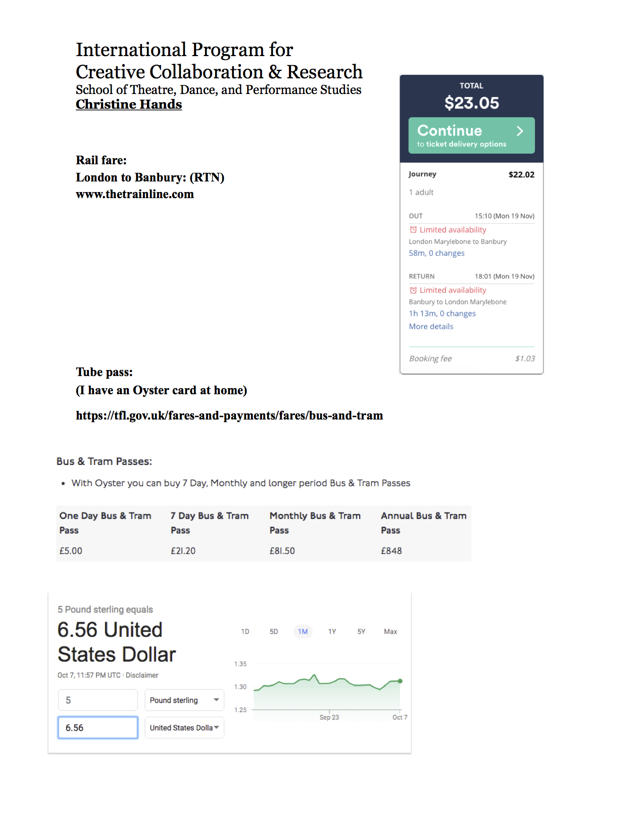Click the 'Annual Bus & Tram Pass' header

pos(423,523)
